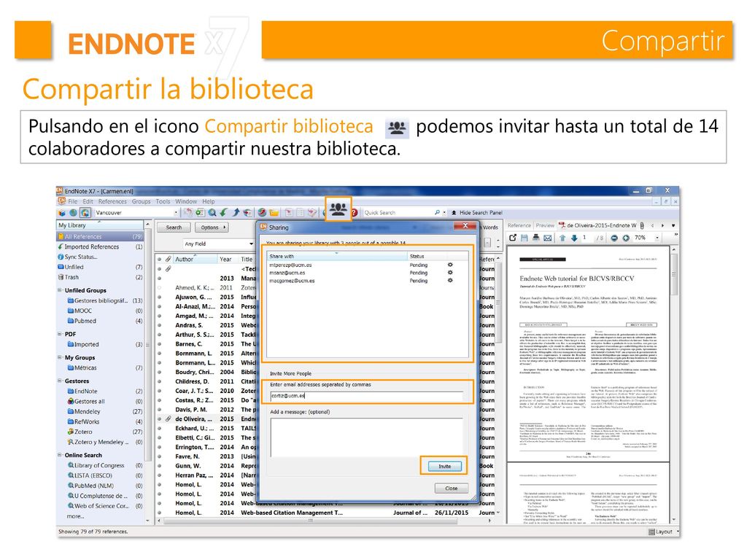This screenshot has height=560, width=747.
Task: Open the Any Field dropdown
Action: tap(251, 244)
